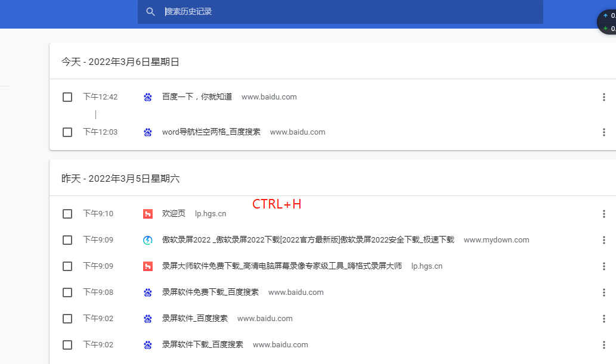Viewport: 616px width, 364px height.
Task: Click the 下午12:42 timestamp
Action: [100, 97]
